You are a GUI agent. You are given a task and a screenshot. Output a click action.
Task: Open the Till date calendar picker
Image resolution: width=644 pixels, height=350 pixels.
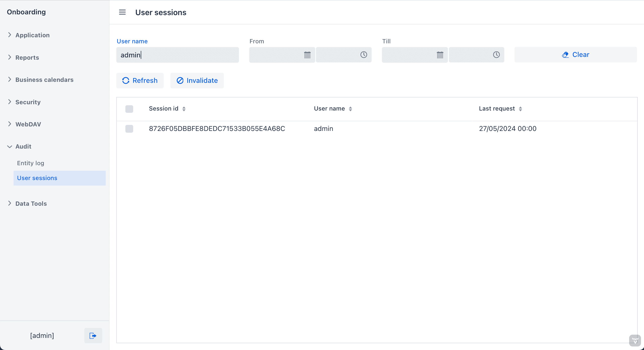(440, 55)
